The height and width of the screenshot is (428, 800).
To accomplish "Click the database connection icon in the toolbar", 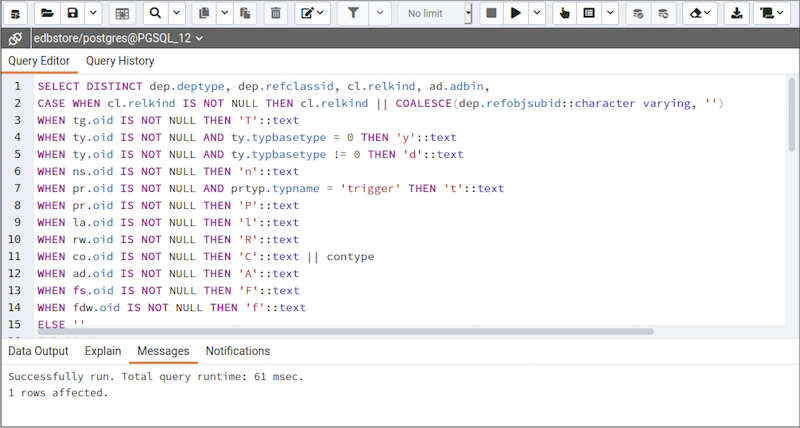I will [x=15, y=14].
